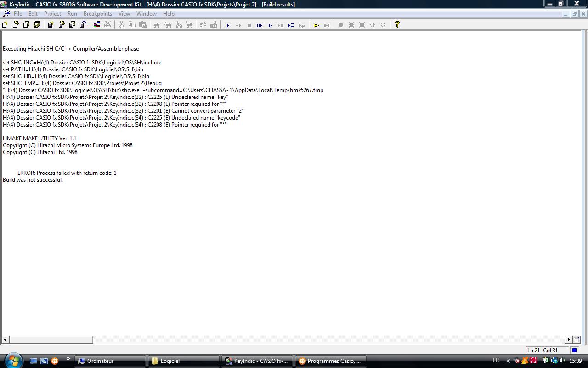588x368 pixels.
Task: Click the grey Toggle breakpoint circle icon
Action: 341,25
